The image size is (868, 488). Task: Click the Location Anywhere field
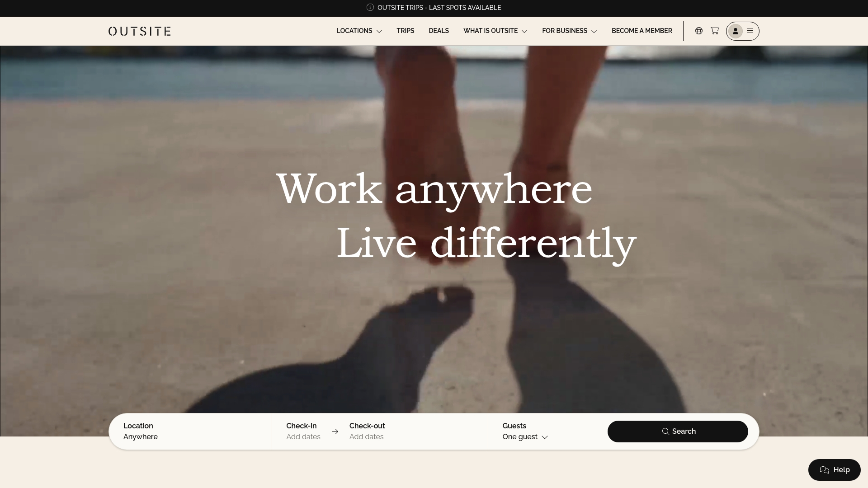tap(190, 432)
